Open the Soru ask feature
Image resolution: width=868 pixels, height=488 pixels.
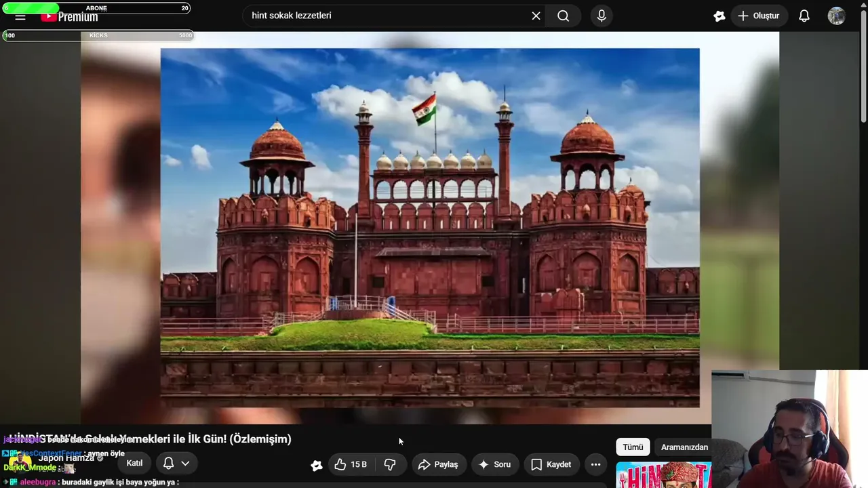[x=494, y=464]
